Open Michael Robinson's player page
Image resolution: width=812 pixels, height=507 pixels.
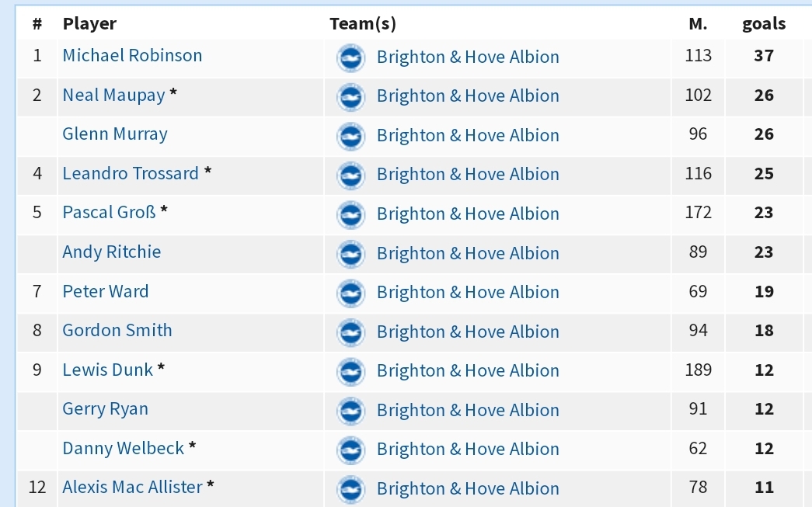tap(132, 55)
